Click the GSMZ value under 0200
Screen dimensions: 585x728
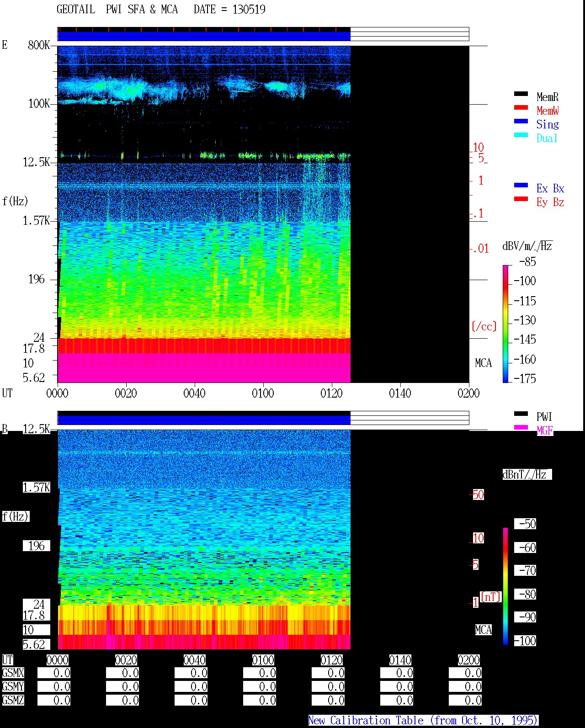click(x=465, y=700)
